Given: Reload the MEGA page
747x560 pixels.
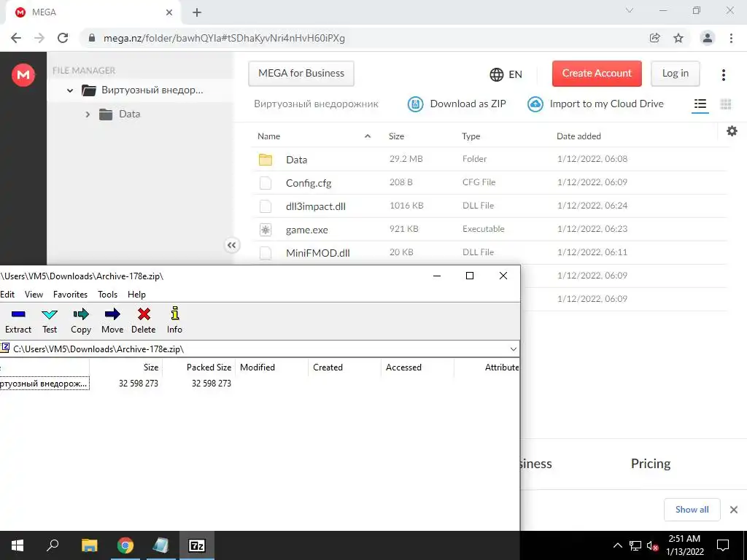Looking at the screenshot, I should click(63, 38).
